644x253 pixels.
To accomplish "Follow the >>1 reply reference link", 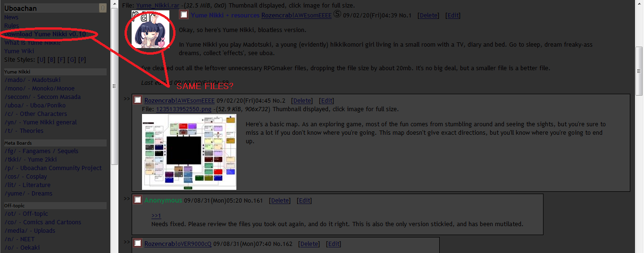I will (x=156, y=216).
